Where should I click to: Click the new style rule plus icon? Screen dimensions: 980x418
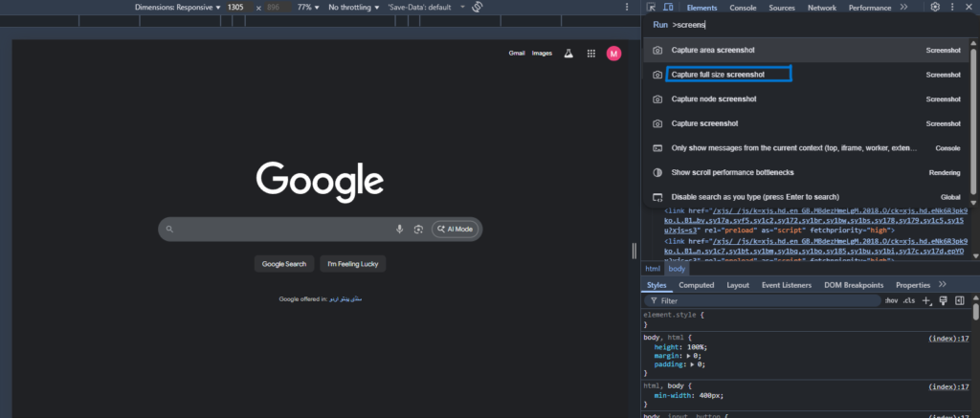pyautogui.click(x=927, y=301)
